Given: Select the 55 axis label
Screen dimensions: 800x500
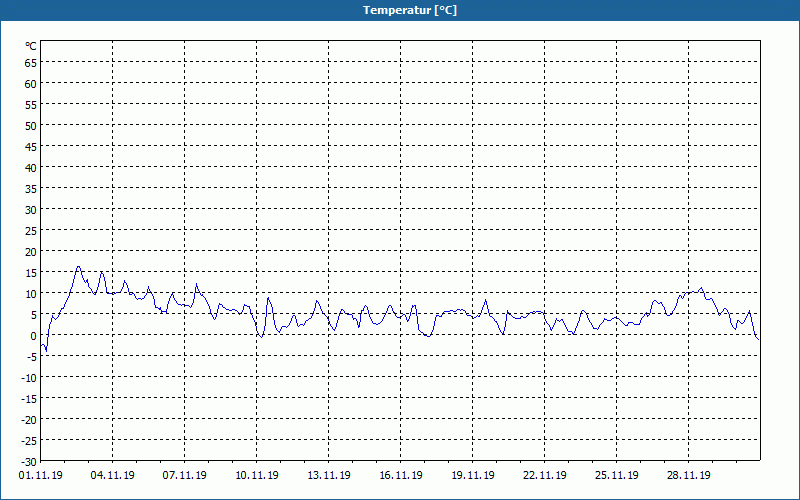Looking at the screenshot, I should click(x=31, y=105).
